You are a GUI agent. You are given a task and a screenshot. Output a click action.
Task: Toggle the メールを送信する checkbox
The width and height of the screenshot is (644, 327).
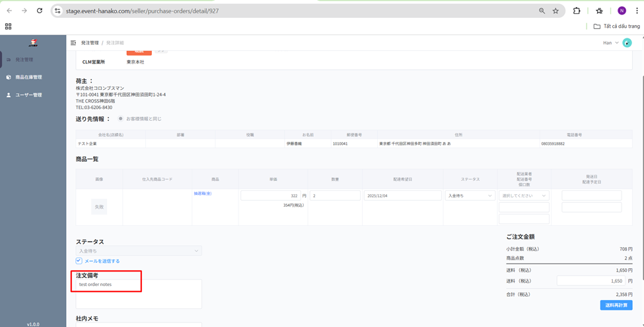(x=79, y=261)
